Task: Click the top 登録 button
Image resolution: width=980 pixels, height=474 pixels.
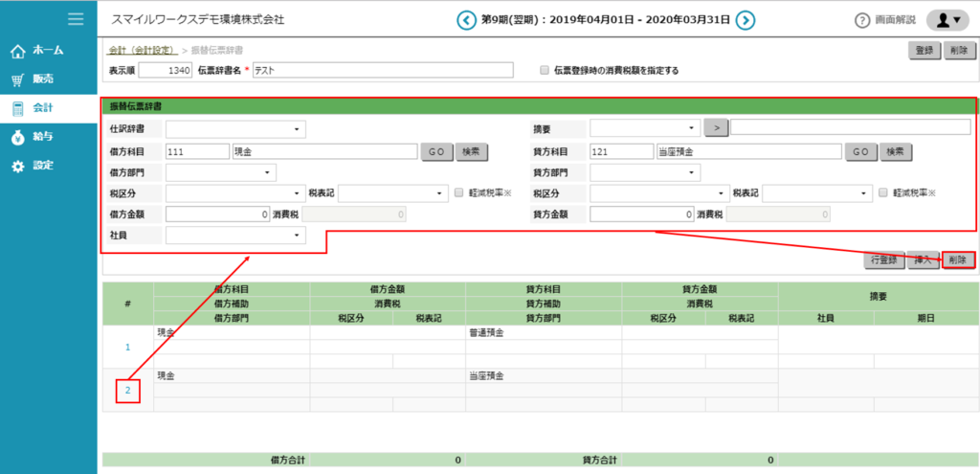Action: [x=924, y=51]
